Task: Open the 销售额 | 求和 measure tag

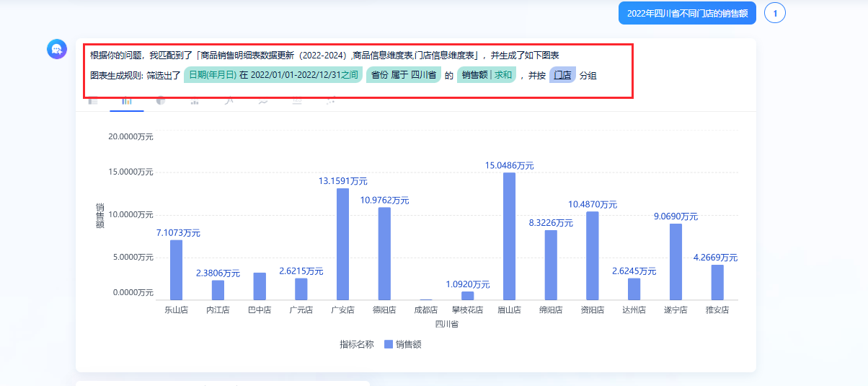Action: click(x=487, y=75)
